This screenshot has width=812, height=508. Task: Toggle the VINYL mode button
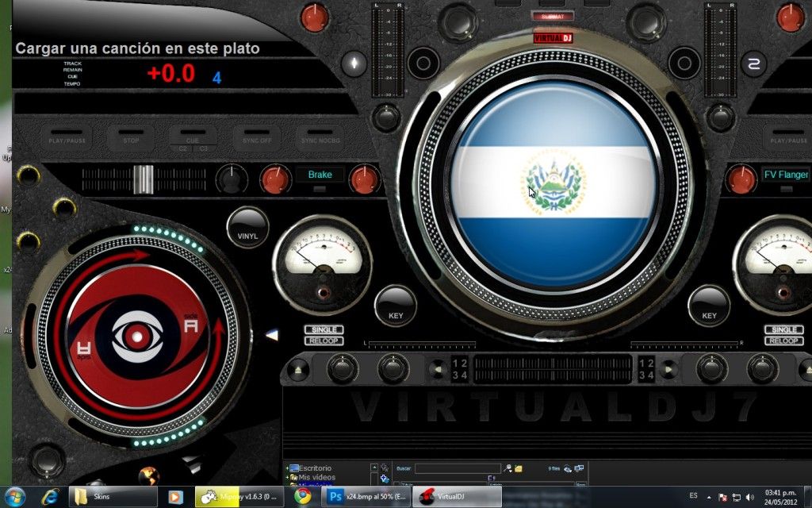click(x=247, y=227)
